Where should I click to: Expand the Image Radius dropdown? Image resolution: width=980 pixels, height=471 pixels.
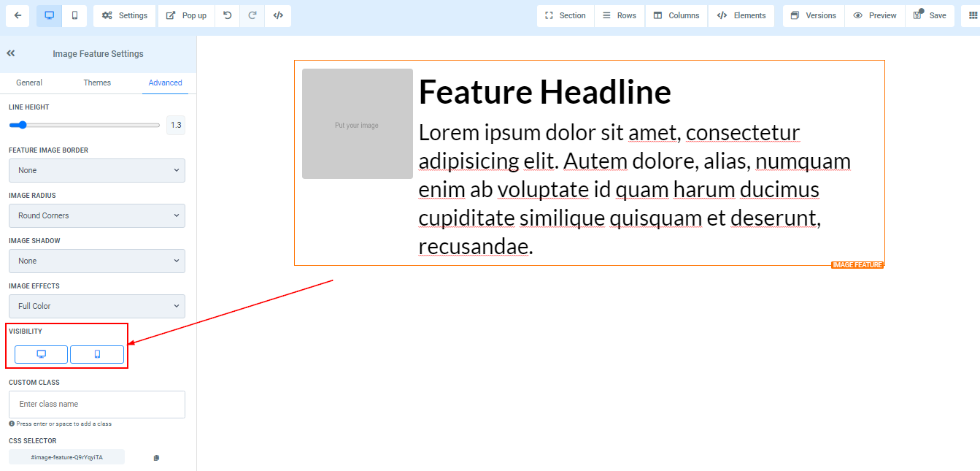(x=97, y=215)
